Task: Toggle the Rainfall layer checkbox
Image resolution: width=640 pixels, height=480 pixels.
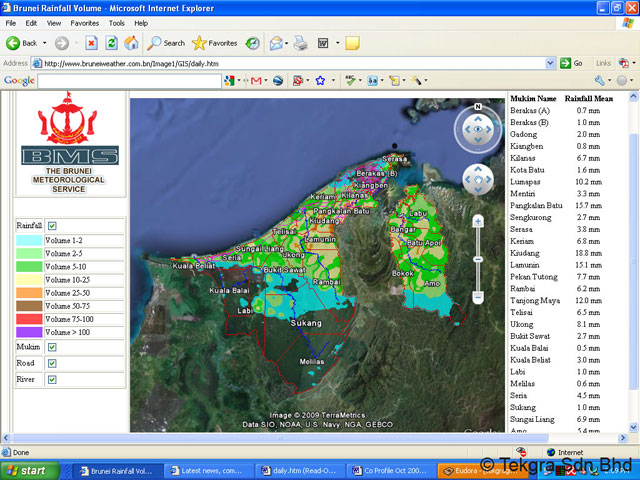Action: coord(52,226)
